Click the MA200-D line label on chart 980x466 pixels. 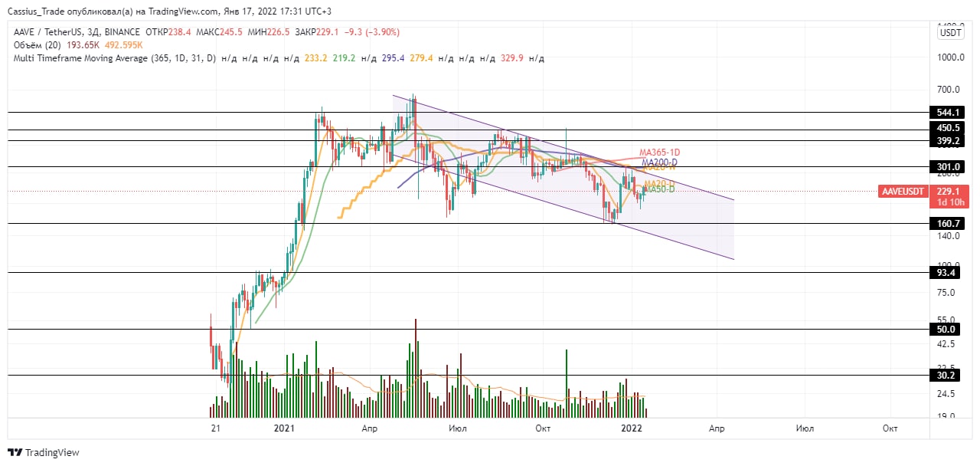659,162
